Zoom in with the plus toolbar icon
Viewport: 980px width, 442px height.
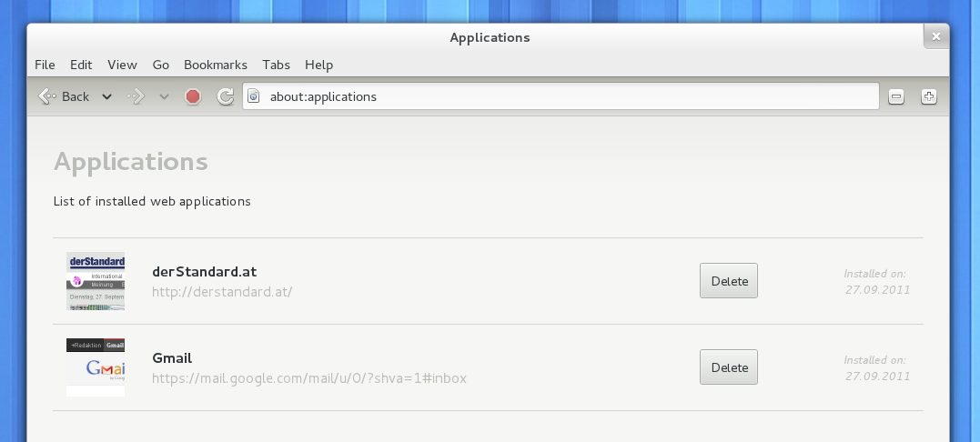(x=929, y=96)
